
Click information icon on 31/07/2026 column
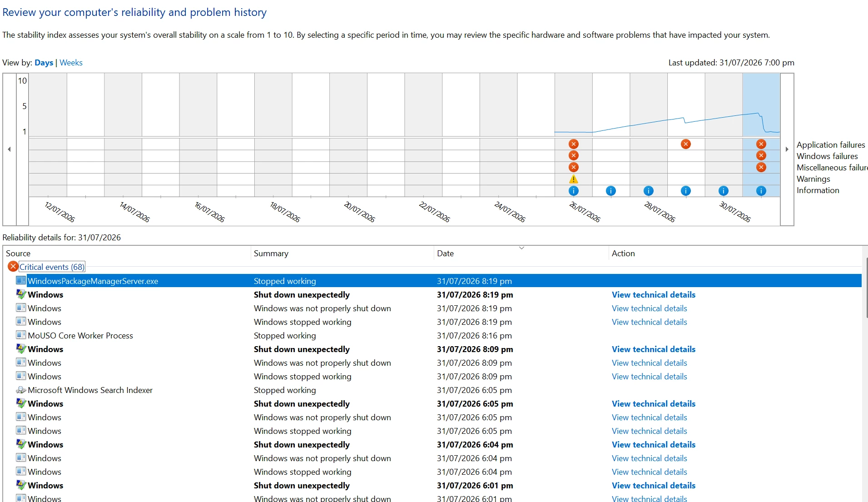[761, 191]
